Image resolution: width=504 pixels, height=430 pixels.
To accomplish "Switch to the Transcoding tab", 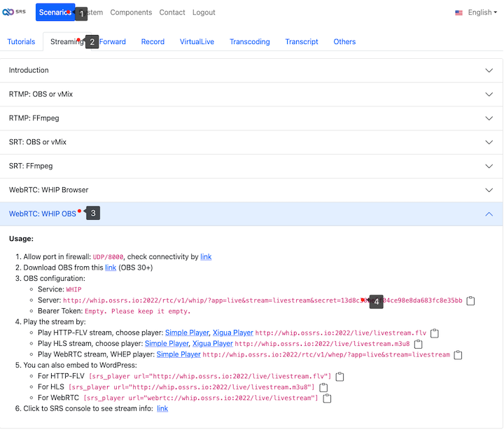I will [x=249, y=42].
